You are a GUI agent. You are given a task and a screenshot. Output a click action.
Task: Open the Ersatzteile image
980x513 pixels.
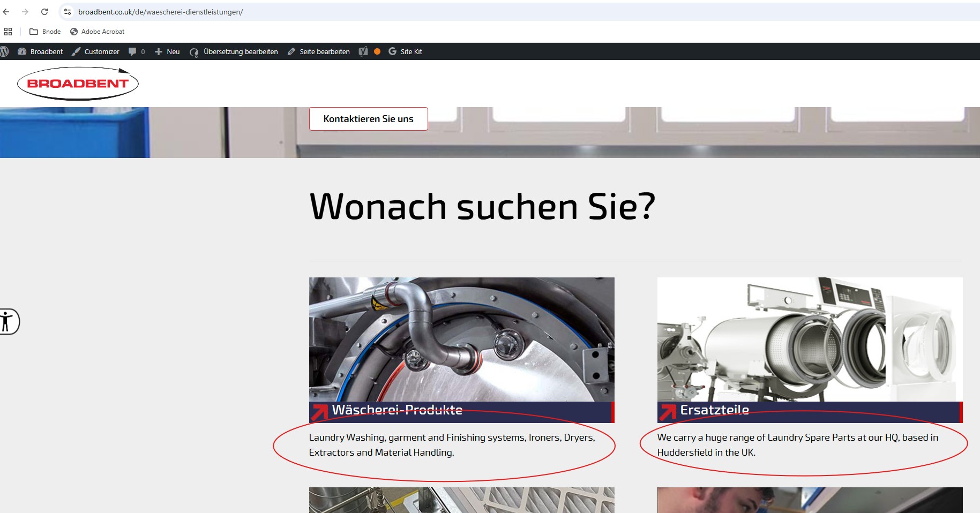[x=810, y=340]
